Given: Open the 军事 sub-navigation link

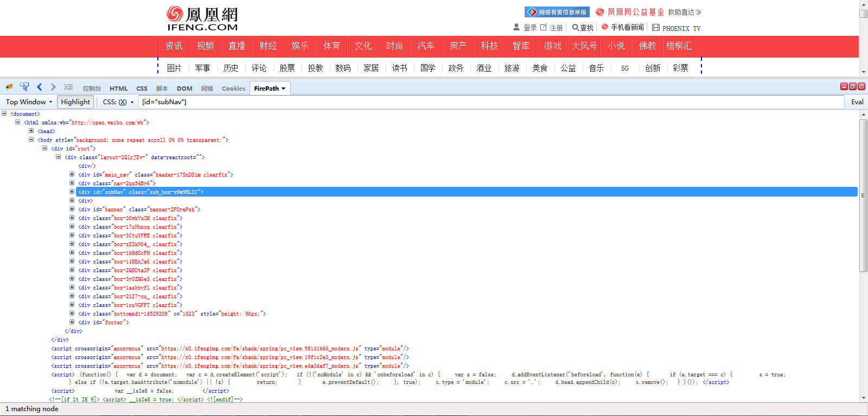Looking at the screenshot, I should tap(202, 68).
